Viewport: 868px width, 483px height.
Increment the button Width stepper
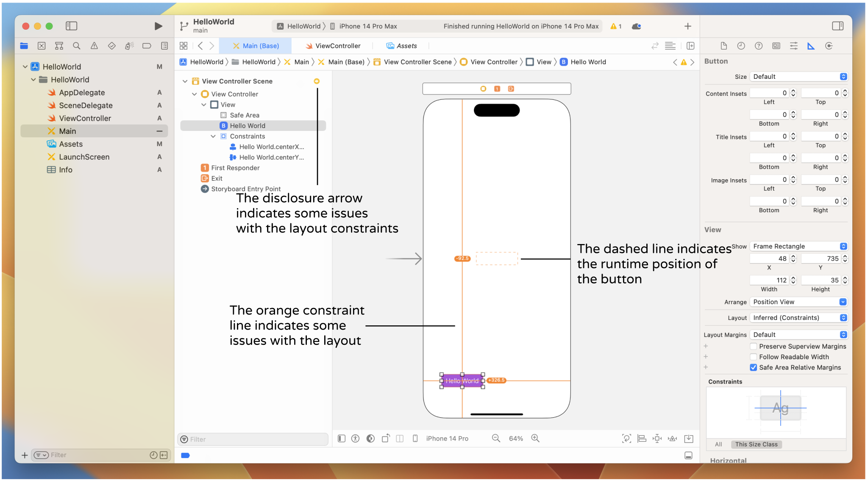pyautogui.click(x=793, y=278)
